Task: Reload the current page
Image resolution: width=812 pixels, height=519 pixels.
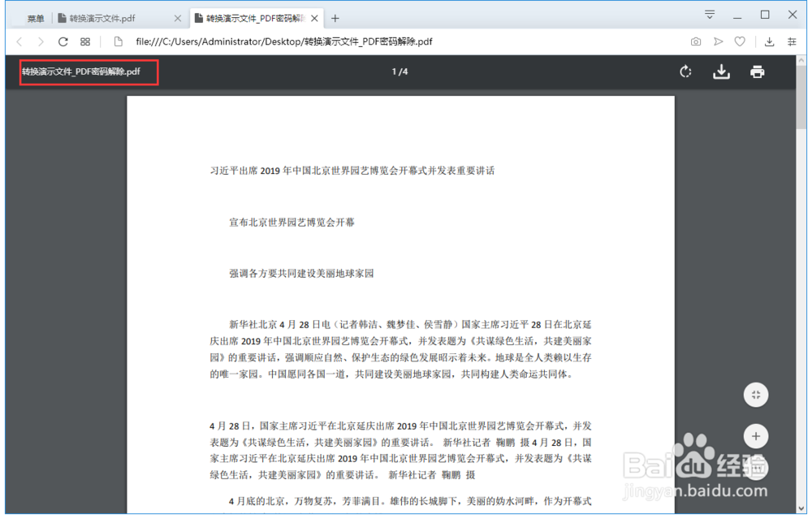Action: point(63,41)
